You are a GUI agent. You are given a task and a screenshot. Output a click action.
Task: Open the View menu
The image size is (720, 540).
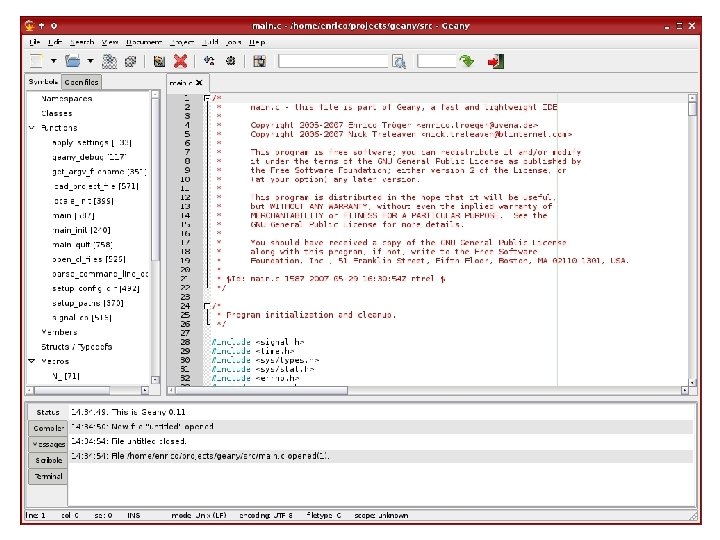click(x=110, y=42)
